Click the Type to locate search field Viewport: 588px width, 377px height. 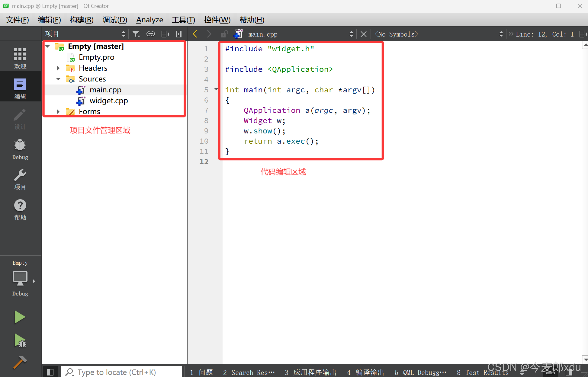[121, 372]
